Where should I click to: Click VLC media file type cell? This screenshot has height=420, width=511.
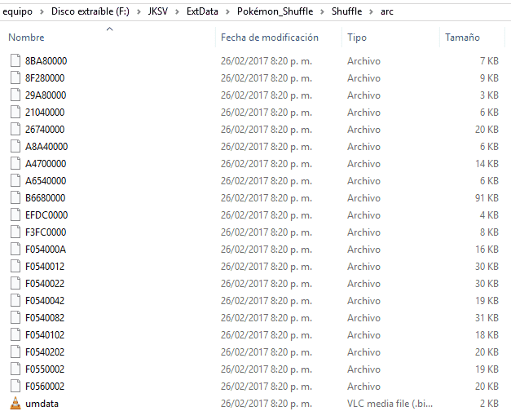point(390,404)
